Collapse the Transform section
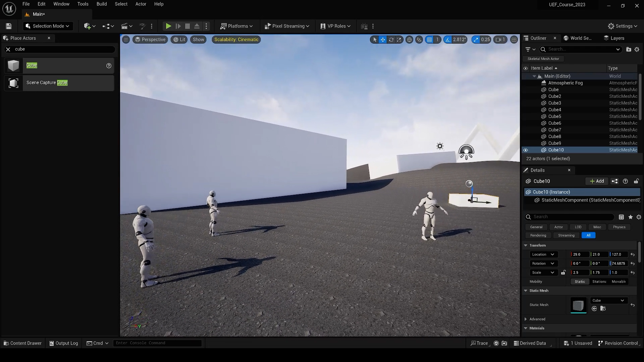The image size is (644, 362). click(526, 245)
